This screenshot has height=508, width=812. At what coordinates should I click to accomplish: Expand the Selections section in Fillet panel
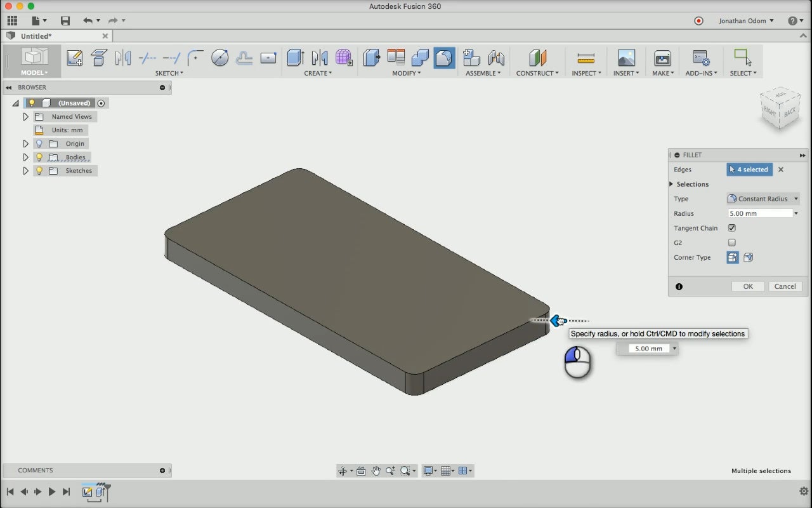pyautogui.click(x=671, y=184)
